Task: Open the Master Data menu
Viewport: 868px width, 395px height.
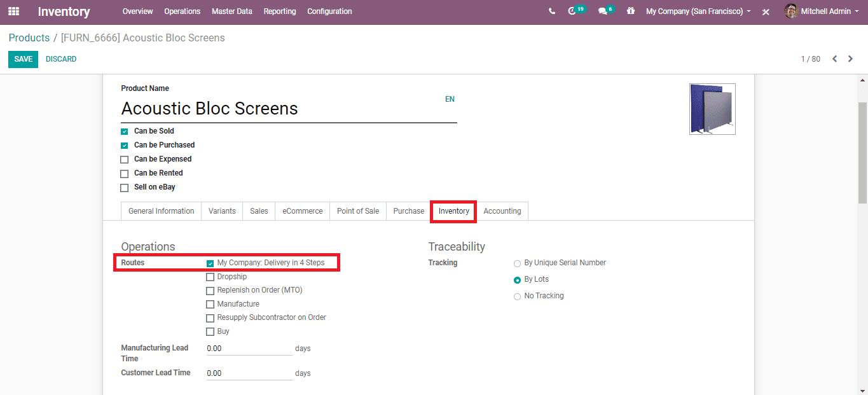Action: tap(231, 11)
